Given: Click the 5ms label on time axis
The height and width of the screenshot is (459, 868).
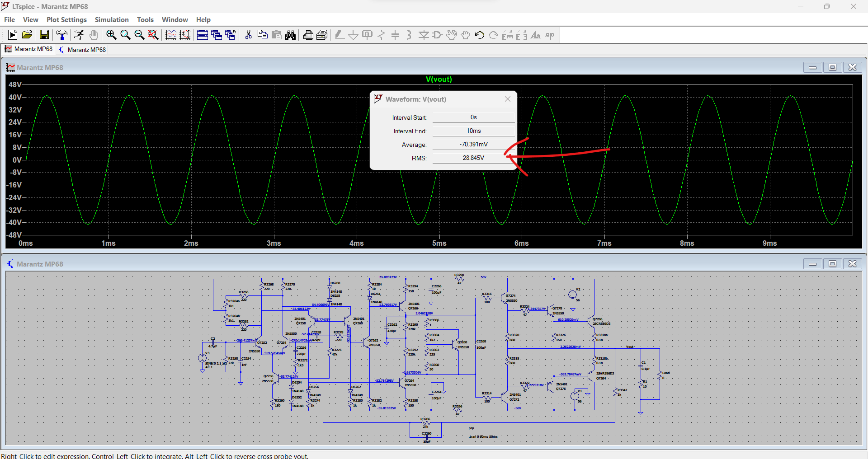Looking at the screenshot, I should [x=439, y=243].
